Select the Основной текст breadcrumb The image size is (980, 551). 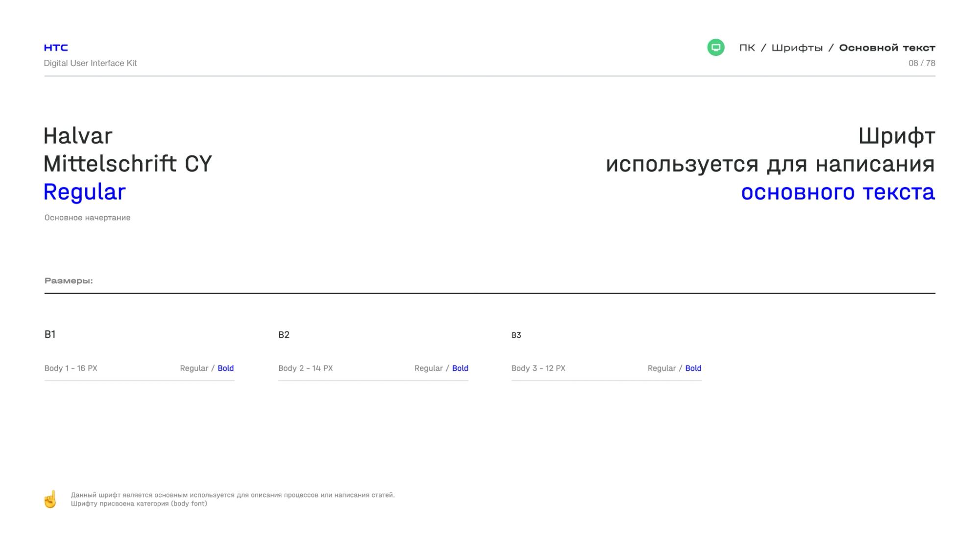coord(887,48)
